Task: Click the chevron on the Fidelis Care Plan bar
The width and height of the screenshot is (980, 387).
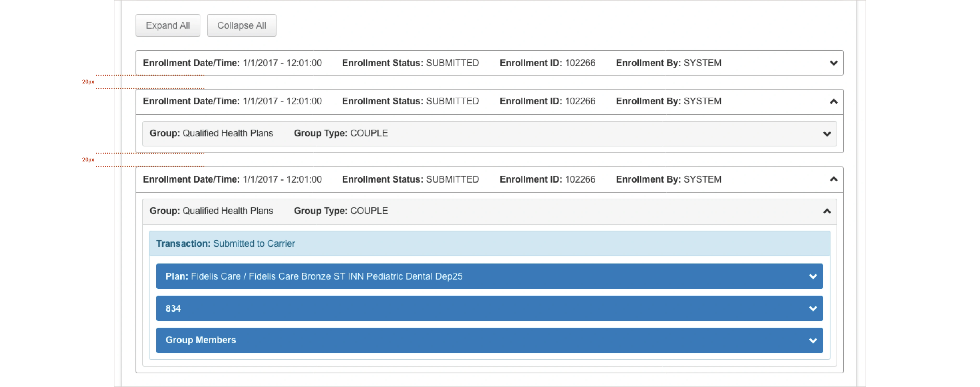Action: pos(812,277)
